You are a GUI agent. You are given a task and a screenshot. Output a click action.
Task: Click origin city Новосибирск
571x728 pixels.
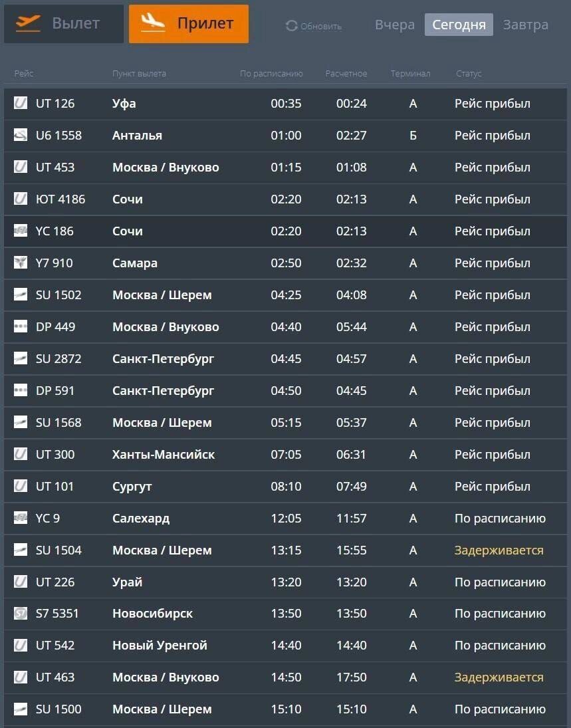[152, 614]
